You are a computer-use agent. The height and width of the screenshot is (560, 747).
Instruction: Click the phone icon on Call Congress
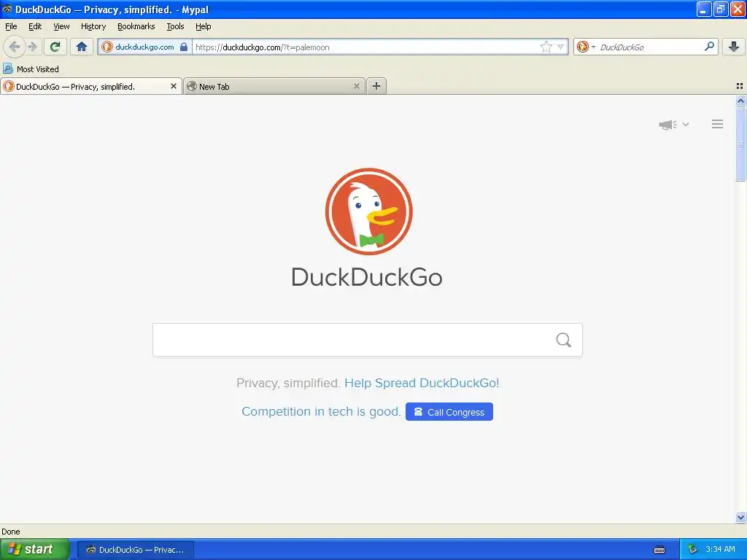418,412
